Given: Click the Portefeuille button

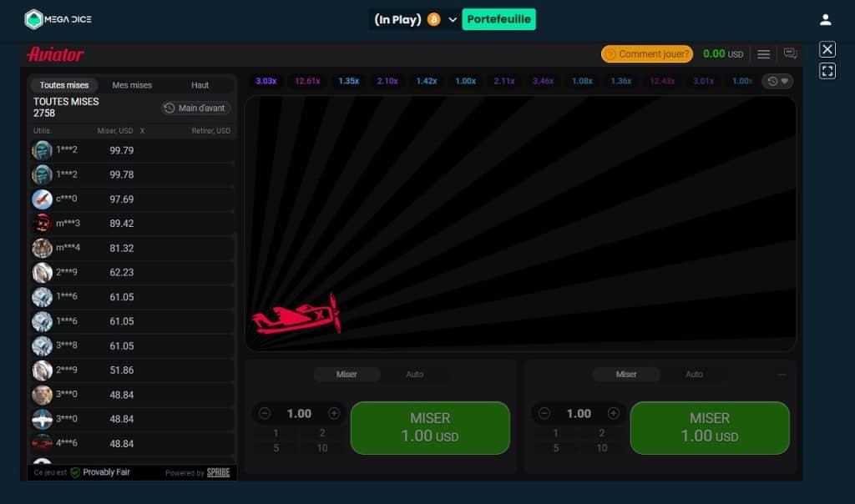Looking at the screenshot, I should [498, 19].
